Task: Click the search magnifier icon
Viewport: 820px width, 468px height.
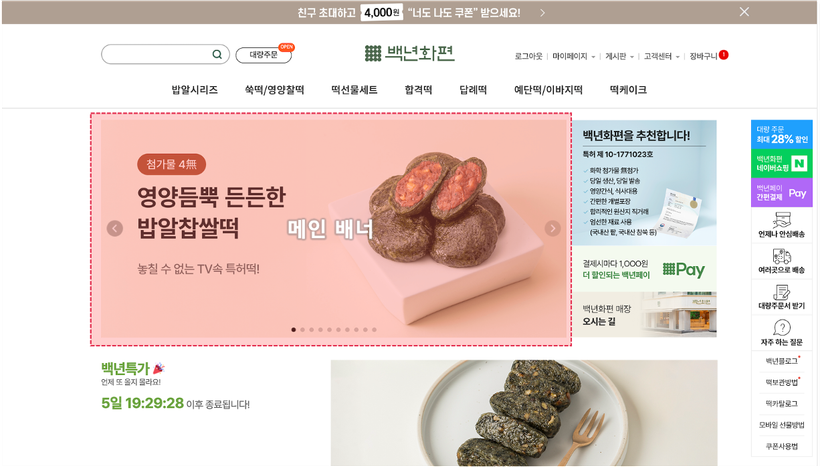Action: 217,54
